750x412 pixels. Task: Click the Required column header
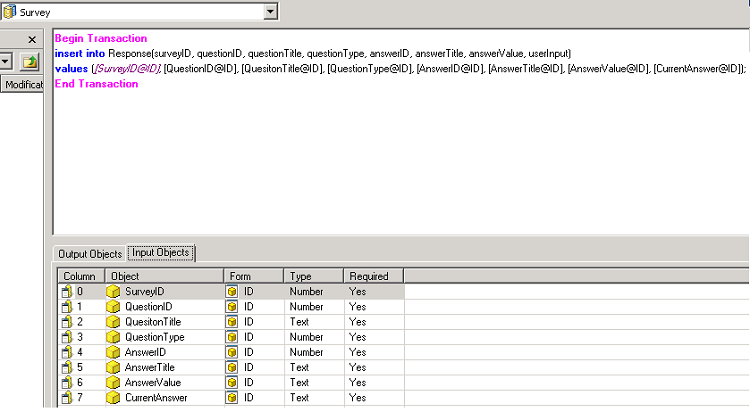coord(372,276)
